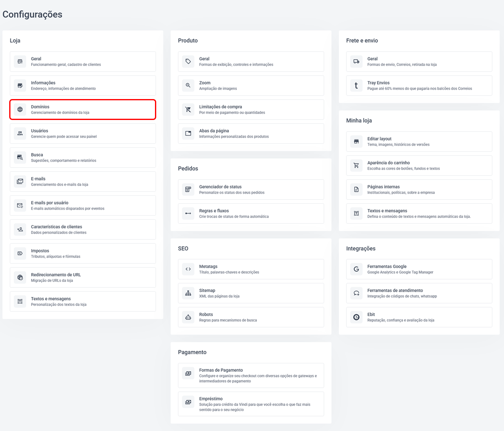
Task: Open Busca settings
Action: [83, 158]
